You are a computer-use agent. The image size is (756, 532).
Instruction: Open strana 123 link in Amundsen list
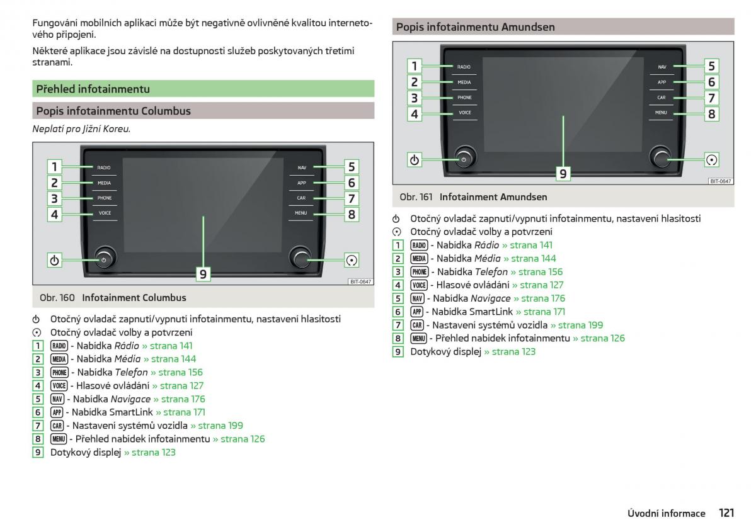pos(510,351)
